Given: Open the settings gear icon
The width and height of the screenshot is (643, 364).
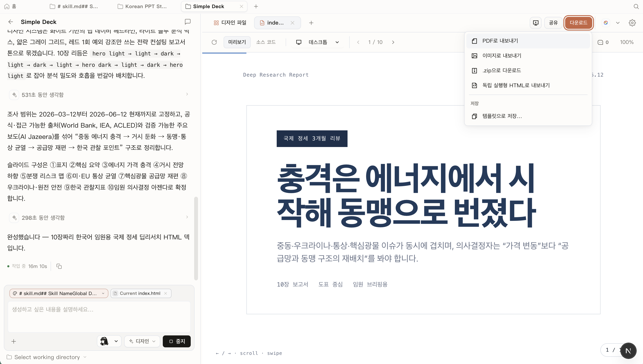Looking at the screenshot, I should (x=632, y=23).
